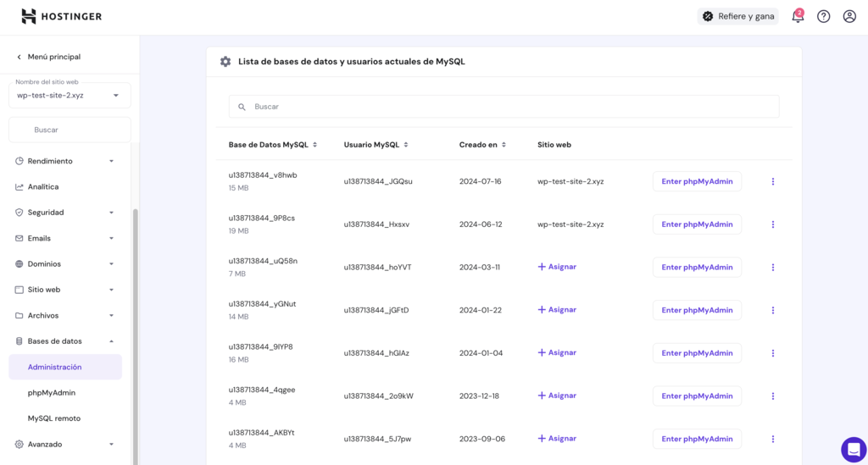868x465 pixels.
Task: Click the help question mark icon
Action: (823, 16)
